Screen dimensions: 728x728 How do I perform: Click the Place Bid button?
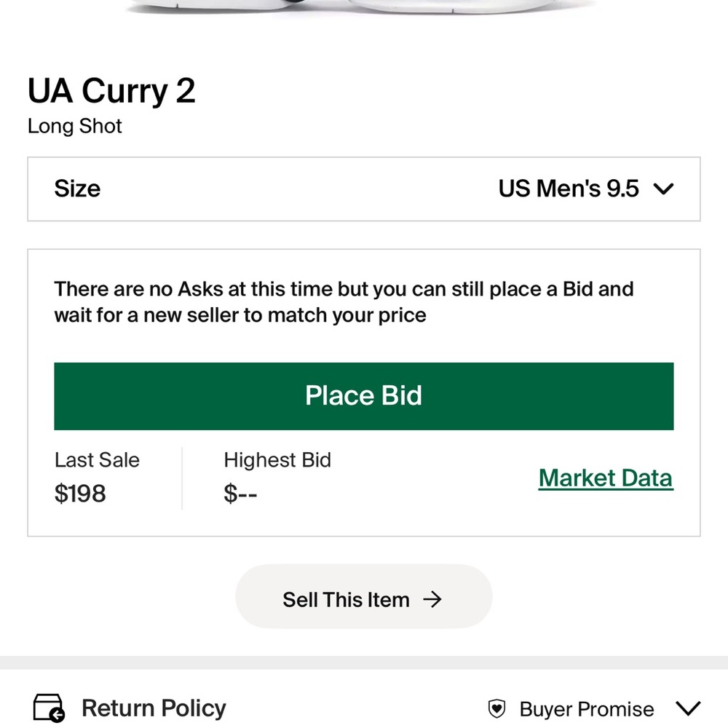pos(364,395)
